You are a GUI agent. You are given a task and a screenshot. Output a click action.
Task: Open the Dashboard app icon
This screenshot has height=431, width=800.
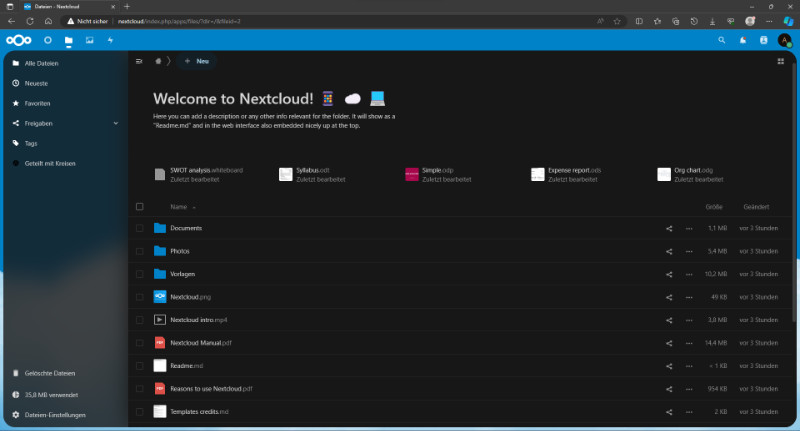(x=48, y=40)
